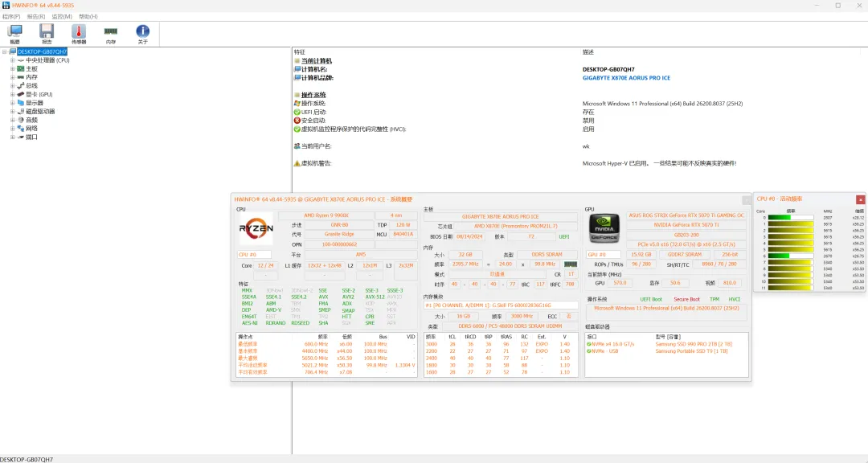Click the DDR5 SDRAM memory type field
868x463 pixels.
(x=547, y=255)
